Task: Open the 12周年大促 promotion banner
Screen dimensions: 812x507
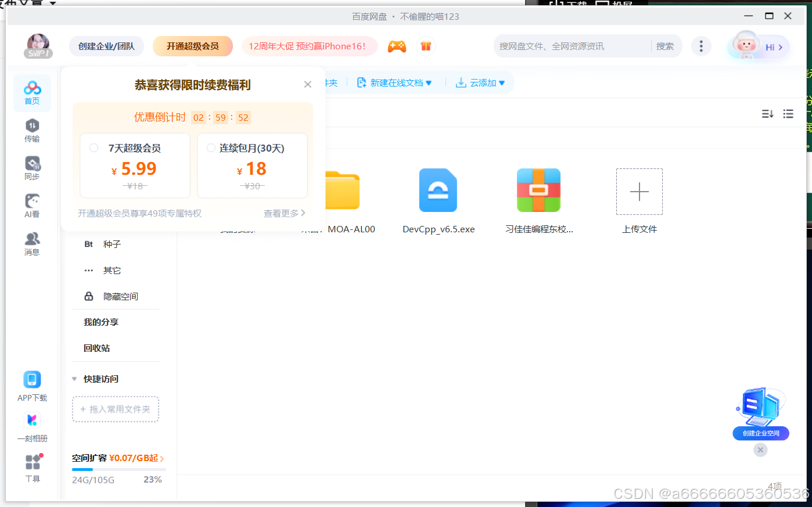Action: point(310,46)
